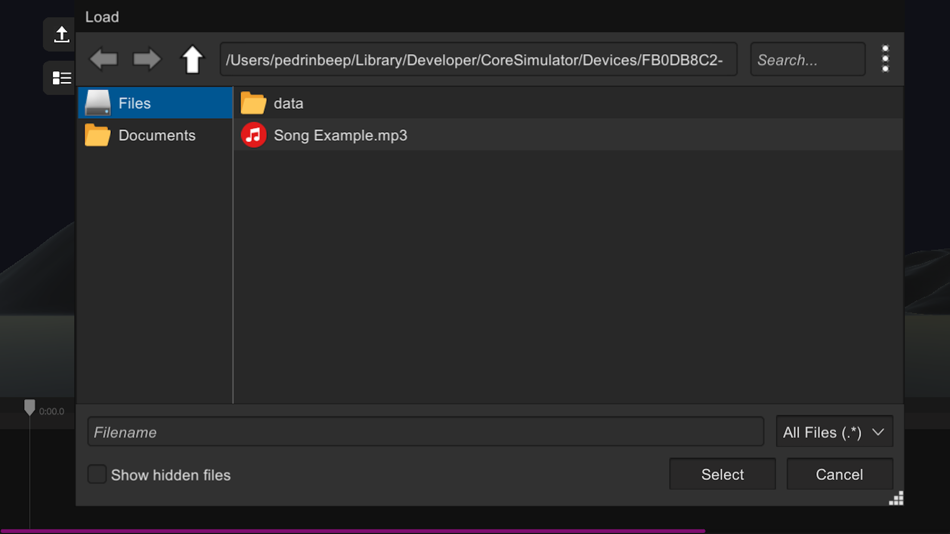This screenshot has width=950, height=534.
Task: Click the Documents folder icon in sidebar
Action: coord(98,135)
